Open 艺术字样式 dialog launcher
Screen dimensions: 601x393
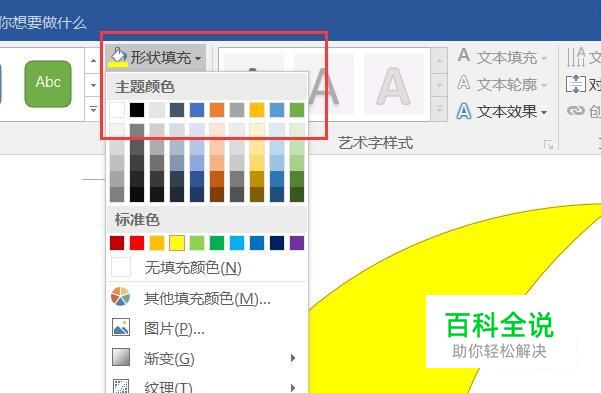[x=548, y=145]
